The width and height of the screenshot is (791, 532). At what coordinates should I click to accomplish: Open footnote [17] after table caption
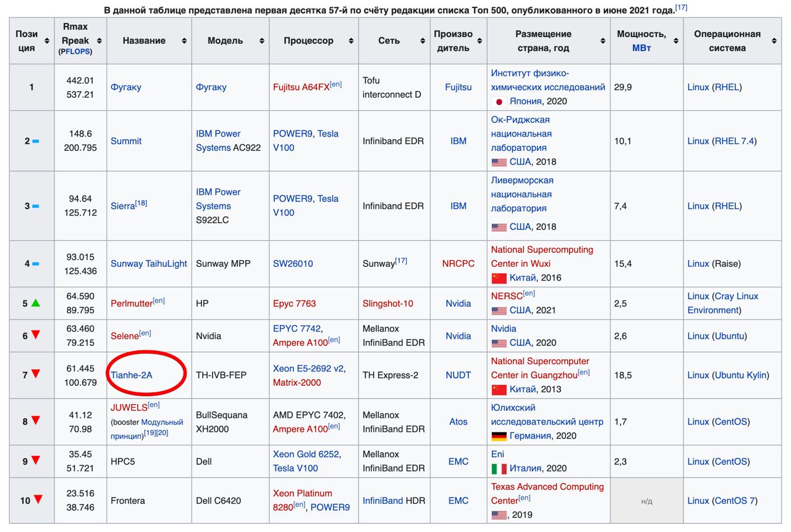click(x=681, y=7)
